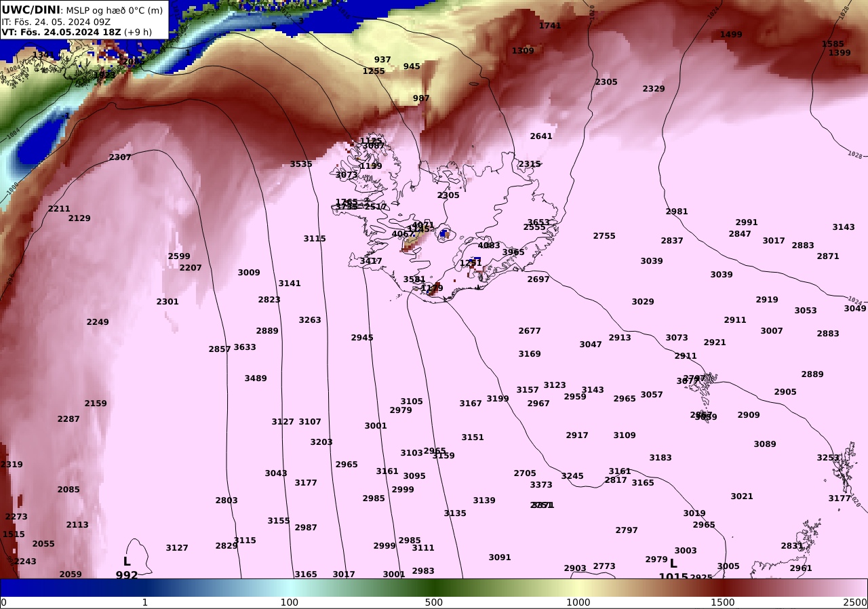Viewport: 868px width, 609px height.
Task: Click the height value 2677
Action: 530,331
